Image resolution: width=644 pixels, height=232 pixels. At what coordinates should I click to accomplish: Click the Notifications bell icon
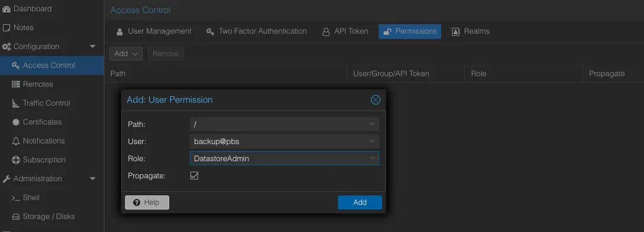tap(15, 141)
